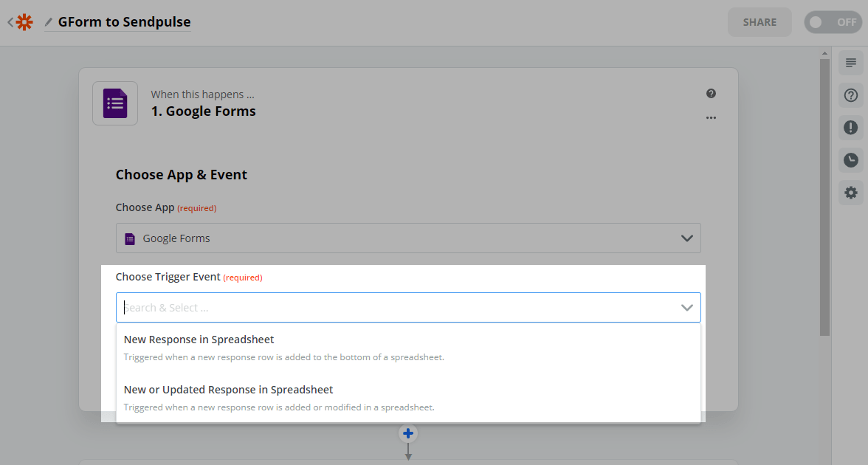868x465 pixels.
Task: Toggle the Zap ON/OFF switch
Action: coord(833,22)
